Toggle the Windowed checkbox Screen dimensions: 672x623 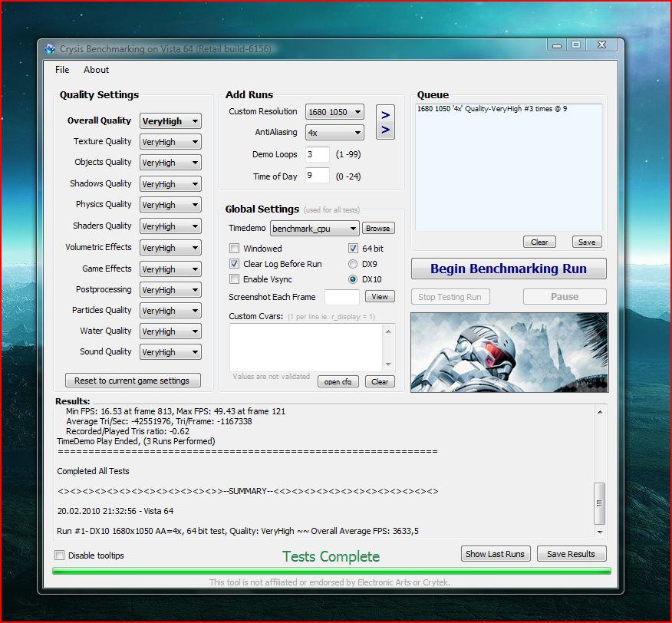[235, 249]
